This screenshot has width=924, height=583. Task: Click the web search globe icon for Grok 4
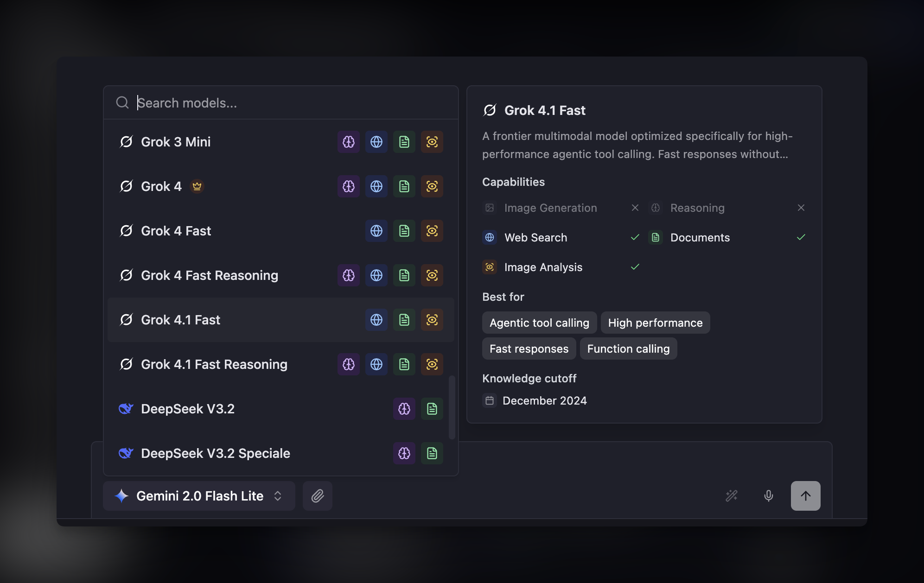(x=376, y=186)
